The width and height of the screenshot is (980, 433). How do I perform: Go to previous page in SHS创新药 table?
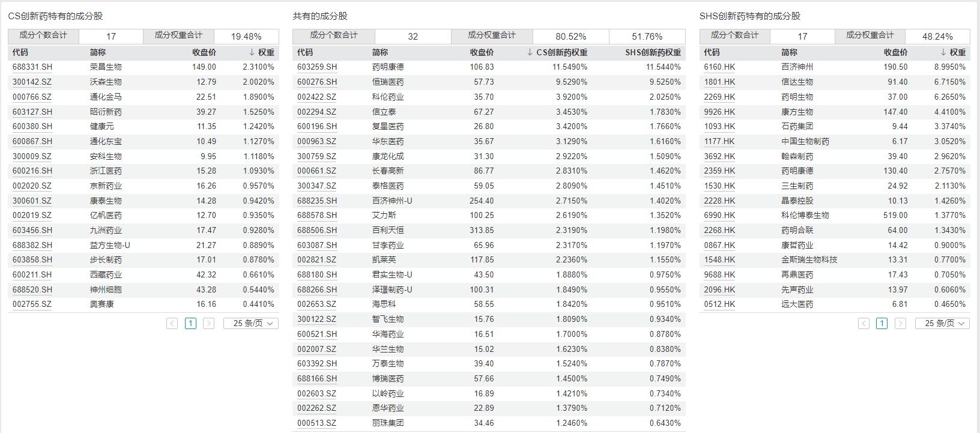click(864, 324)
